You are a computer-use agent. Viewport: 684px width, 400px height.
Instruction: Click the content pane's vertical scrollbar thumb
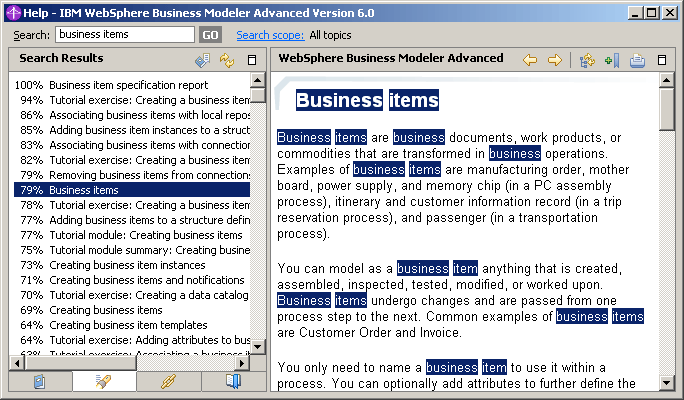(x=667, y=109)
